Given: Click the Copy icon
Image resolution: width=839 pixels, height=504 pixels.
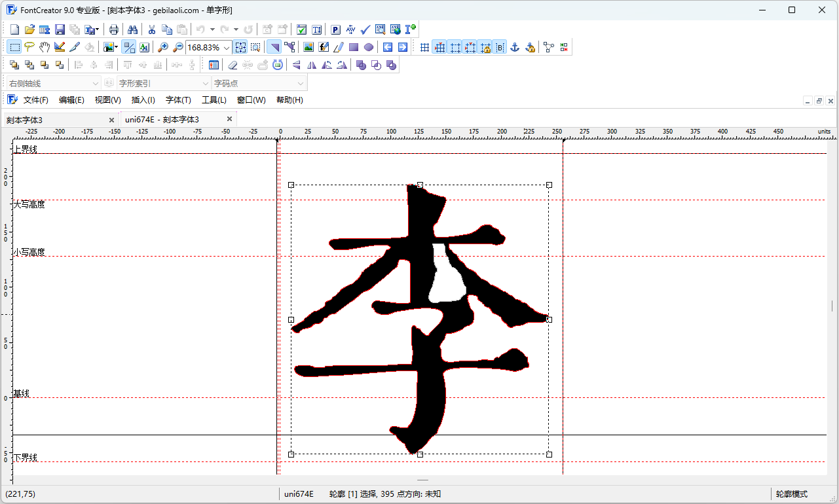Looking at the screenshot, I should (x=167, y=29).
